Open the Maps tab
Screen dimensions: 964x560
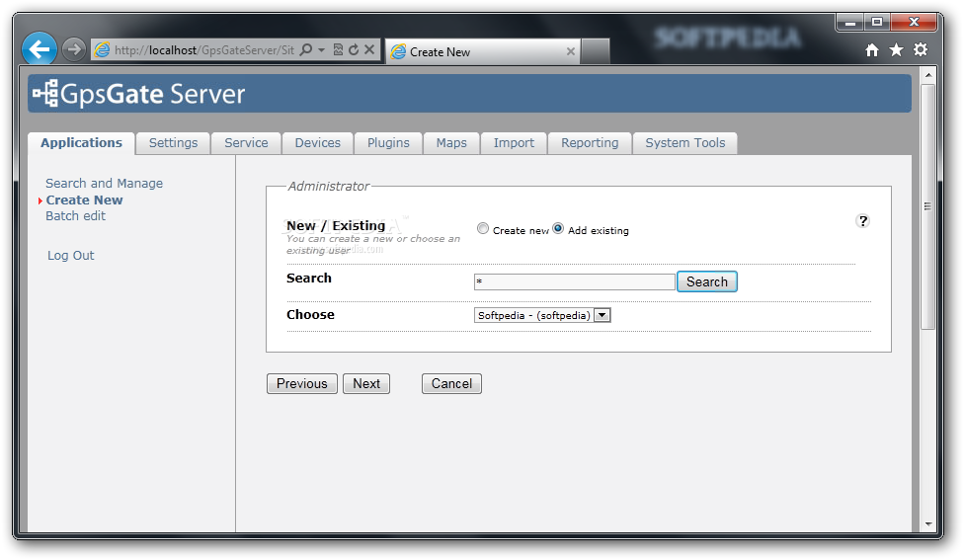coord(451,142)
